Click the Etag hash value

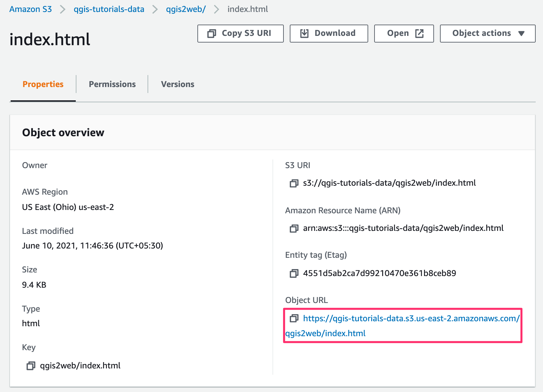point(379,273)
